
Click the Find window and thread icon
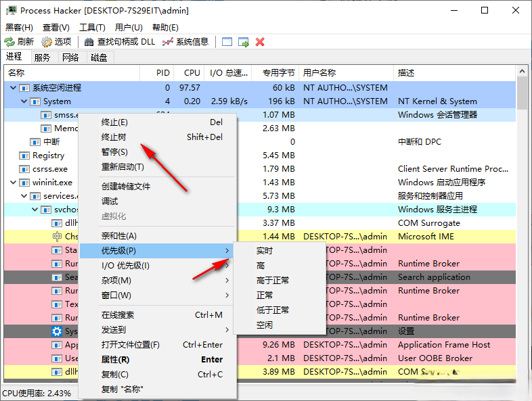(243, 42)
